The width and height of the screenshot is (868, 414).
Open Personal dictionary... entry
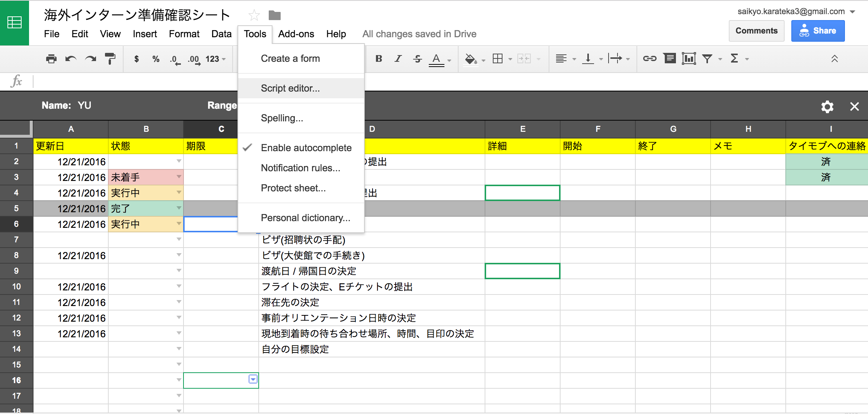(301, 218)
